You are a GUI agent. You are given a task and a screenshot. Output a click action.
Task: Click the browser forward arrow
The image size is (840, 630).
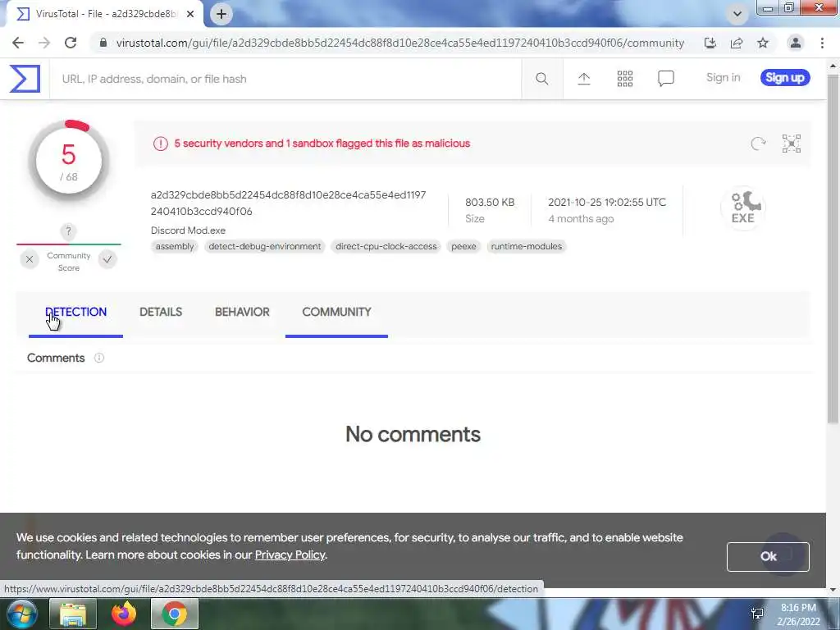pyautogui.click(x=44, y=43)
